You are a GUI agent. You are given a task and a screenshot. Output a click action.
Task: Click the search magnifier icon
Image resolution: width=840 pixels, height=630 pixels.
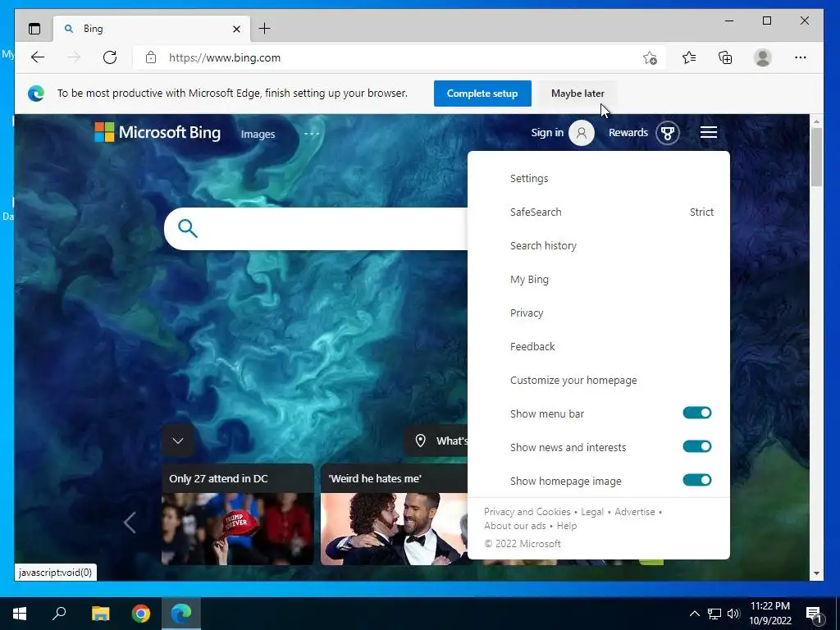coord(188,228)
